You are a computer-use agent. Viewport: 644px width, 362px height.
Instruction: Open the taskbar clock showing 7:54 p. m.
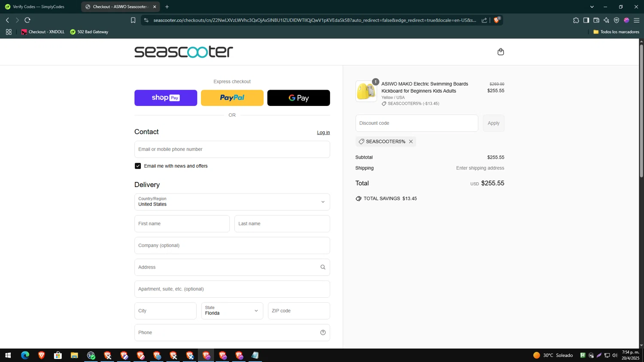[631, 355]
